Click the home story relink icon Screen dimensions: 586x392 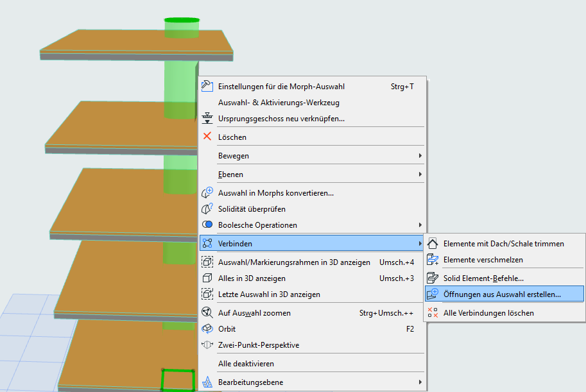207,119
